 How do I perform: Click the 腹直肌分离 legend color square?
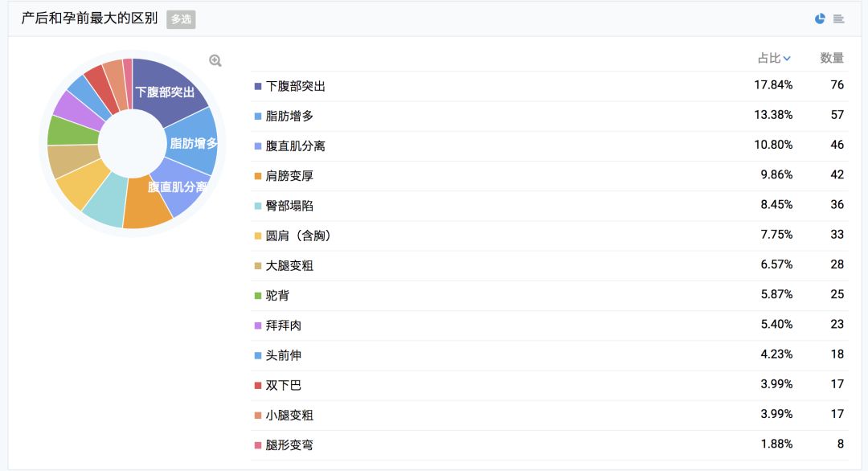[257, 146]
